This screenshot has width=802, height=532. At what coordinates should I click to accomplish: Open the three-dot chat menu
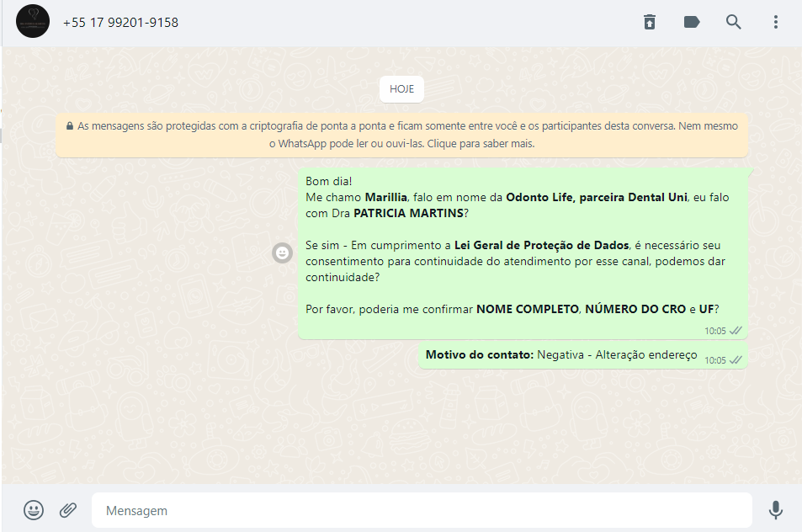(x=776, y=22)
